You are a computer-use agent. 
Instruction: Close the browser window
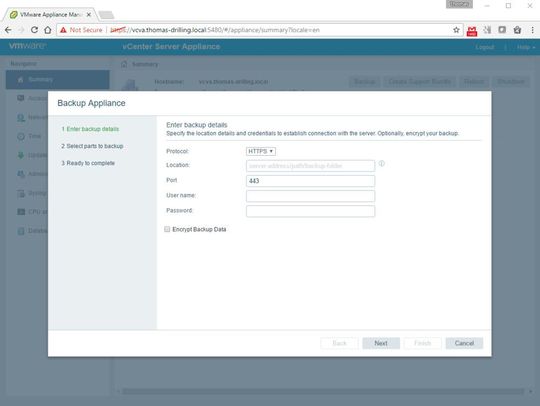530,6
